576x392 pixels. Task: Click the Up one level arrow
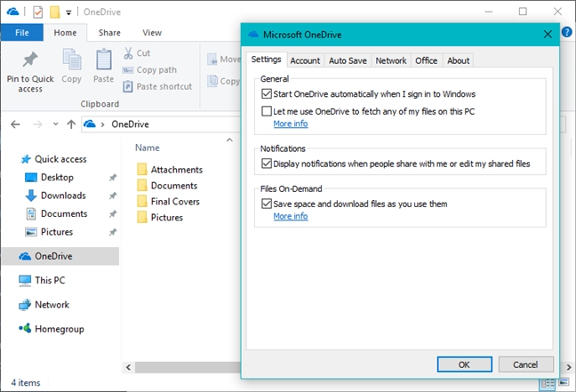coord(71,124)
